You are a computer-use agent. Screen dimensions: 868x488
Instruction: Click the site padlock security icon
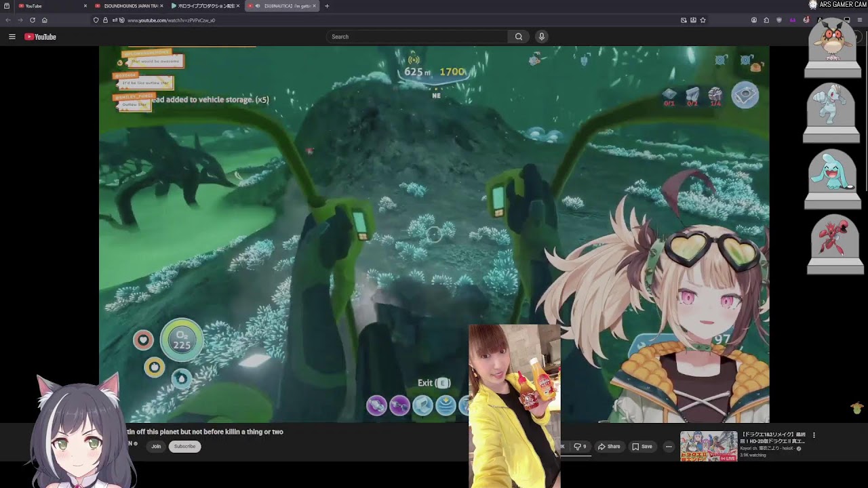(x=105, y=20)
